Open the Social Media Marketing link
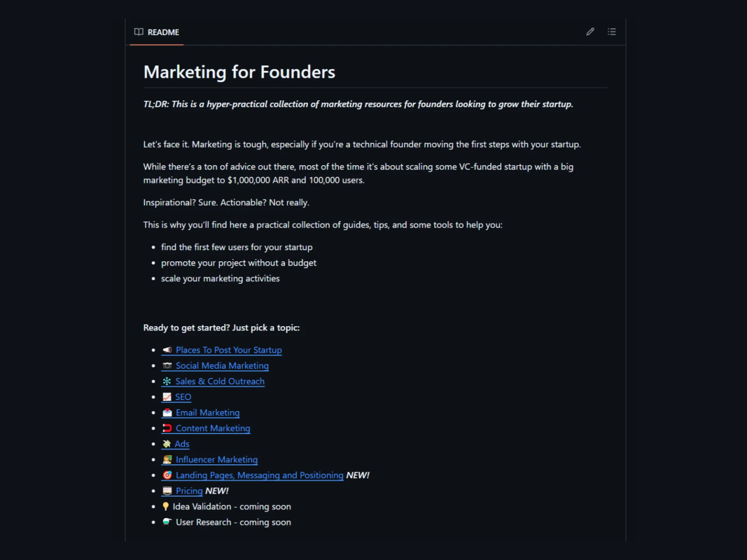 point(222,366)
